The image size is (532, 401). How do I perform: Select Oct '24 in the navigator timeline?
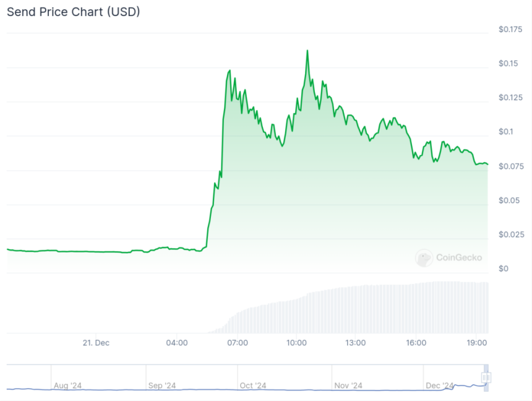pyautogui.click(x=252, y=386)
